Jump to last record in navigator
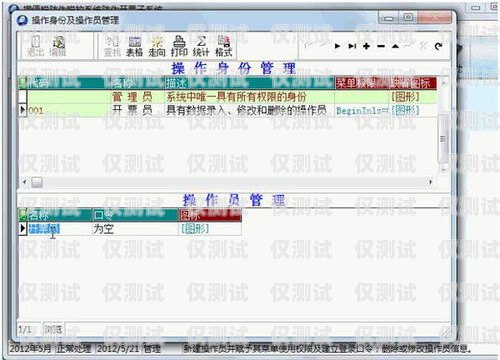500x360 pixels. point(352,46)
